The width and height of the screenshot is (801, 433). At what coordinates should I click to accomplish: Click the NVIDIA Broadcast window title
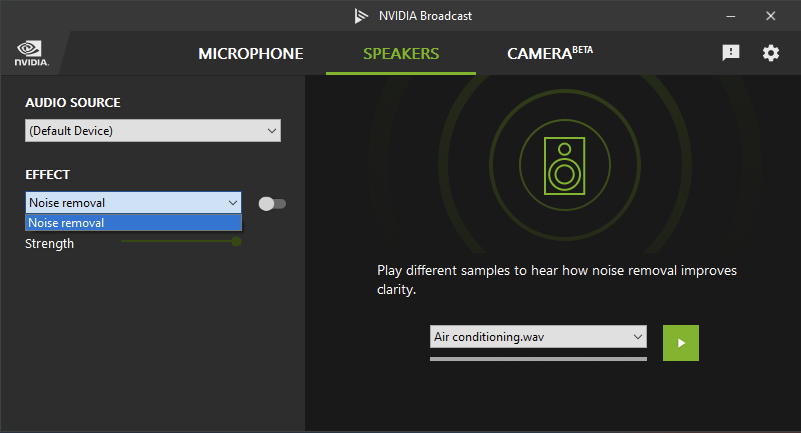point(425,16)
